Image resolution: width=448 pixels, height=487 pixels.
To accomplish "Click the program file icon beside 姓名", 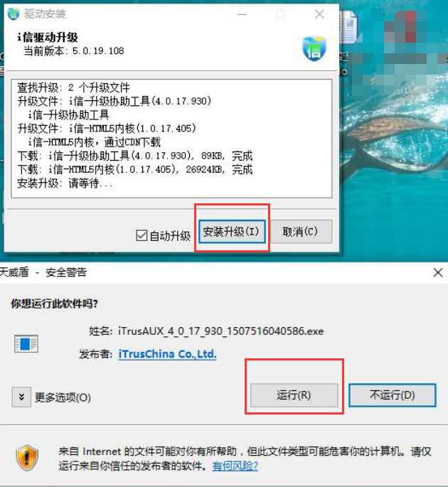I will 26,344.
